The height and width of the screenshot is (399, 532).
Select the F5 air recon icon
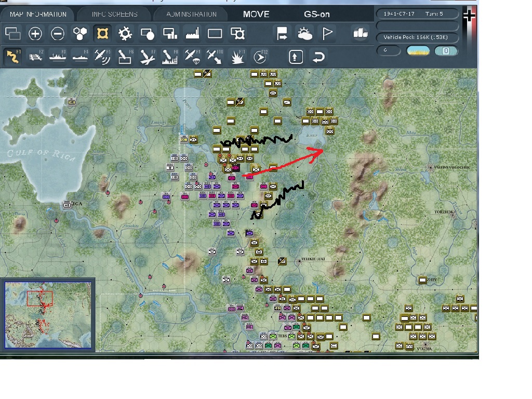102,56
